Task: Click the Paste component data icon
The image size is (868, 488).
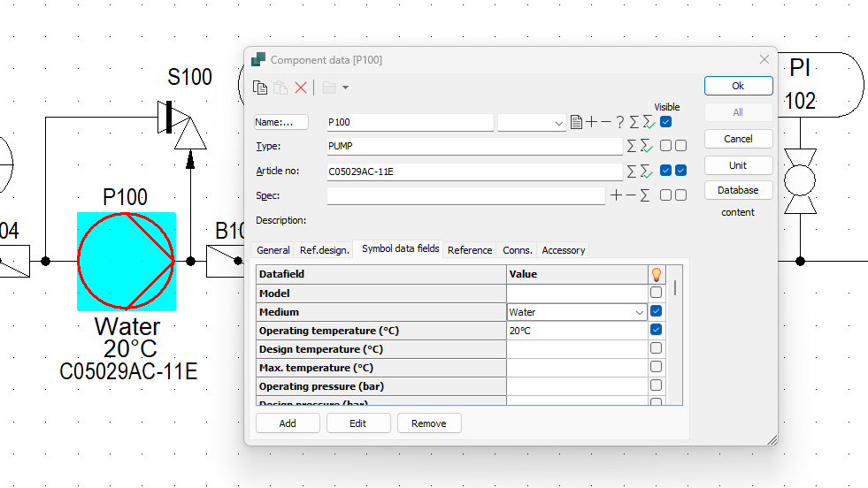Action: coord(280,88)
